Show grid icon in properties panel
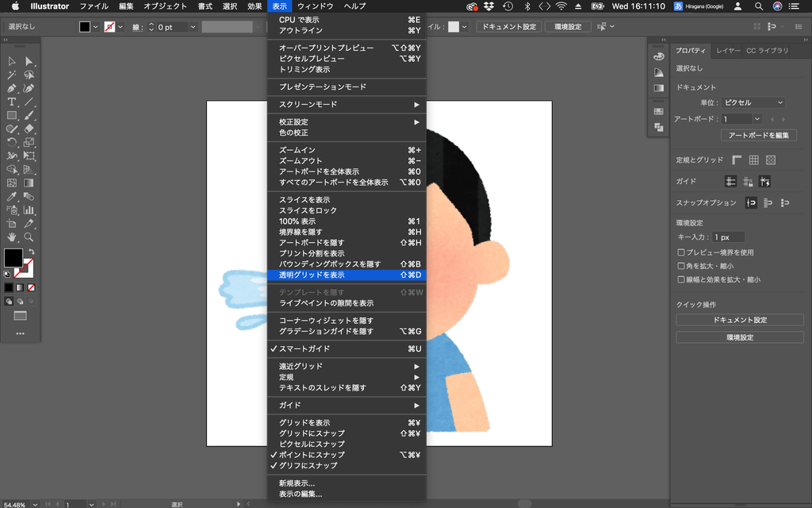 click(753, 160)
